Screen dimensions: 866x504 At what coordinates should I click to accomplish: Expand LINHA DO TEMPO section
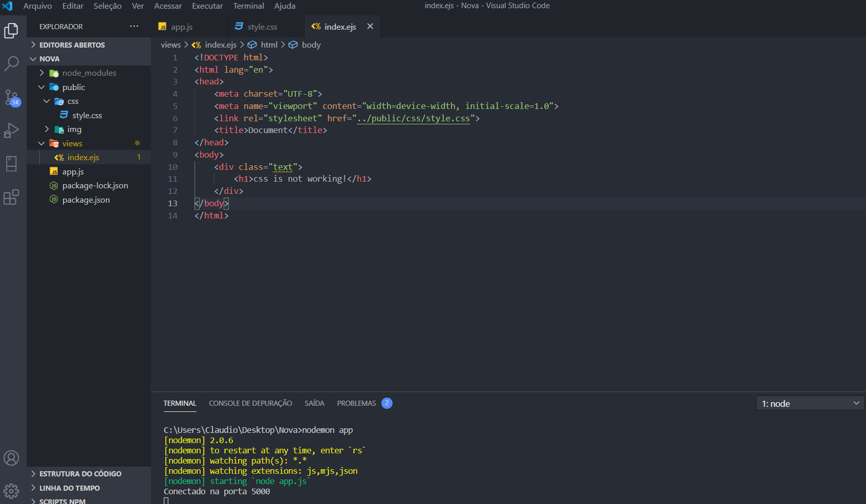pyautogui.click(x=89, y=488)
